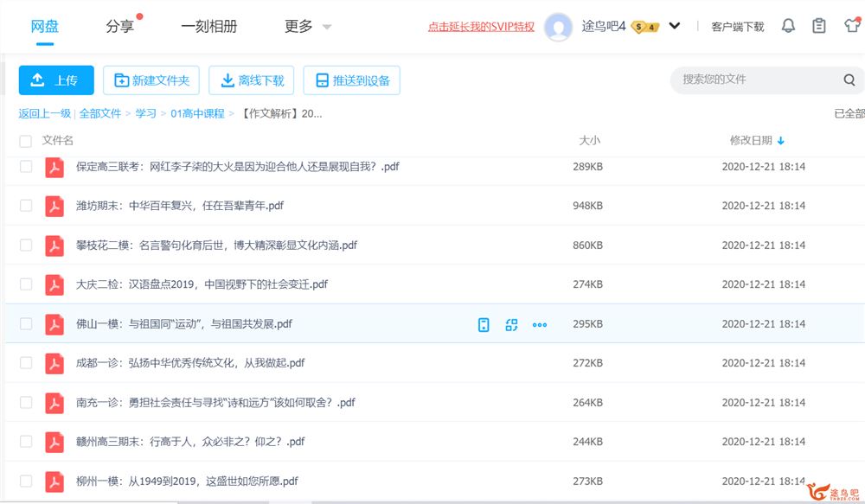Click the 离线下载 button
This screenshot has height=504, width=865.
click(x=252, y=80)
